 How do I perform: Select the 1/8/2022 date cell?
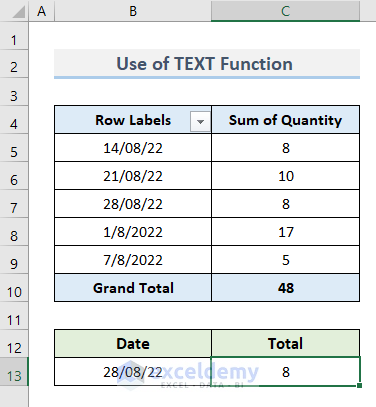tap(133, 232)
